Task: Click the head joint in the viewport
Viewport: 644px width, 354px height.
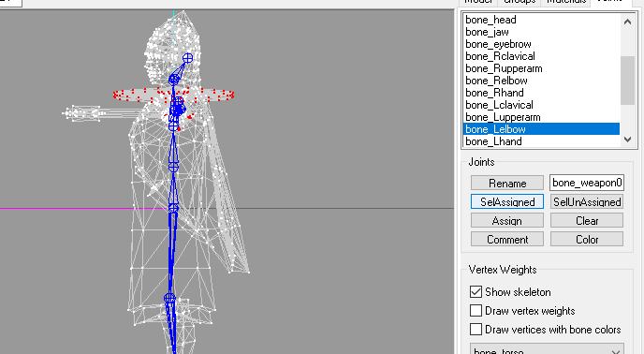Action: 187,58
